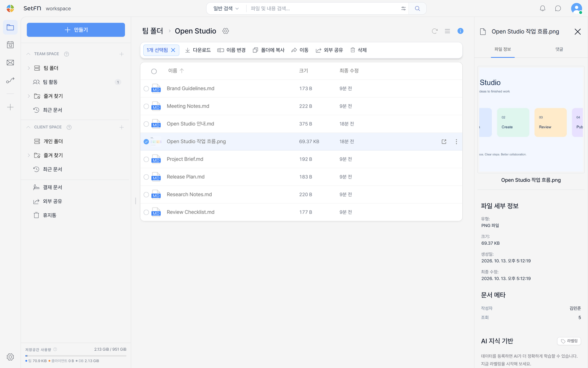Add new item to TEAM SPACE

point(122,54)
